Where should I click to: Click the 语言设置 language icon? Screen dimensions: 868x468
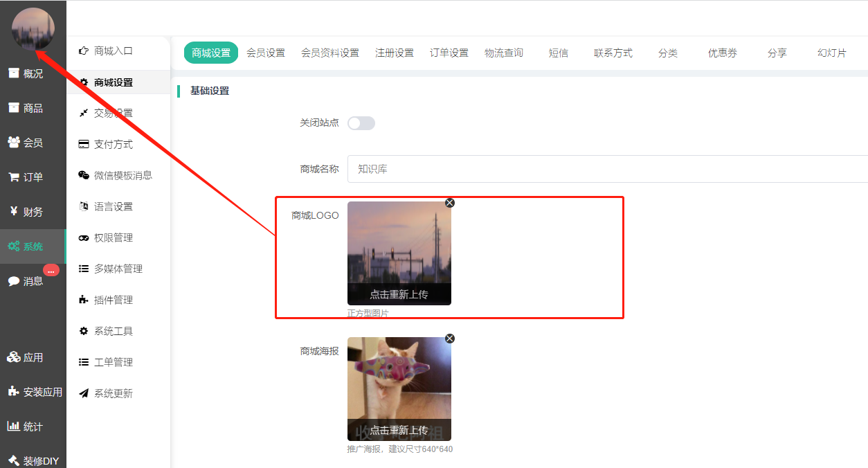[x=84, y=206]
